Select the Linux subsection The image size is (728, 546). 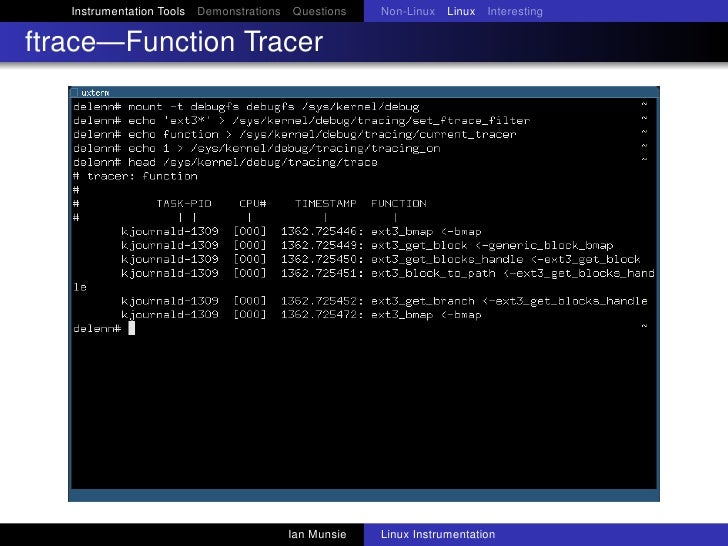point(461,11)
